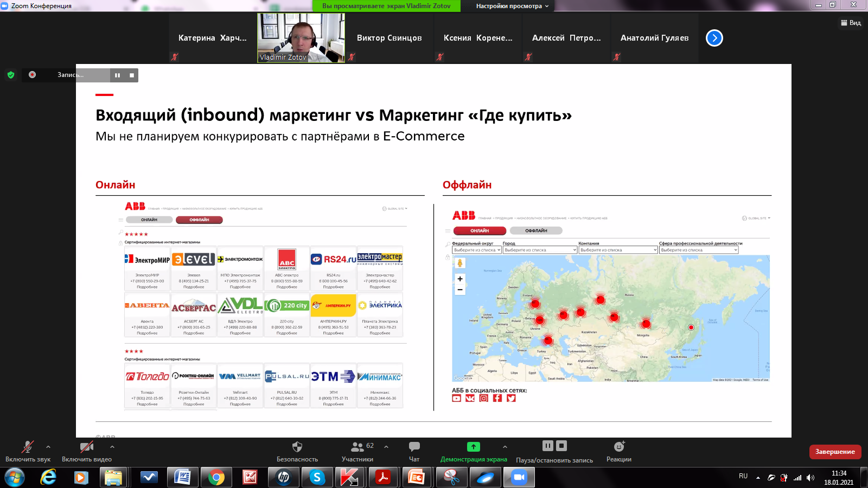Screen dimensions: 868x488
Task: Click the Reactions (Реакции) smiley icon
Action: 619,447
